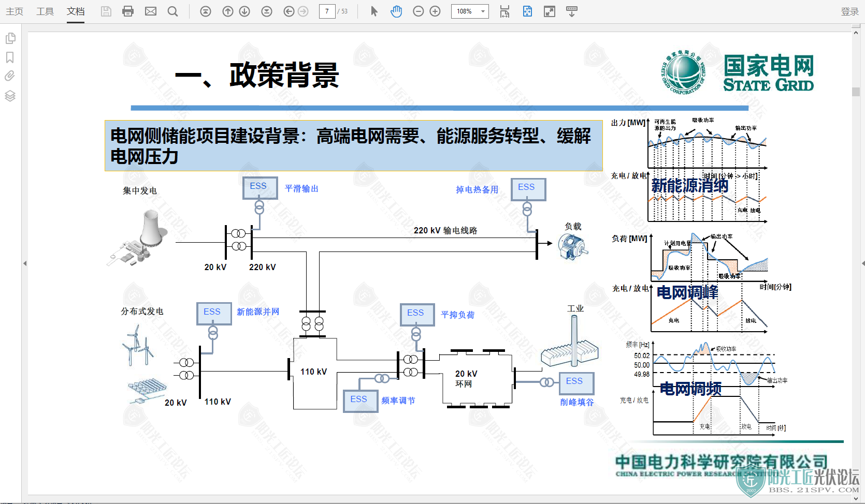Click the slide title 一、政策背景
Viewport: 865px width, 504px height.
tap(257, 76)
